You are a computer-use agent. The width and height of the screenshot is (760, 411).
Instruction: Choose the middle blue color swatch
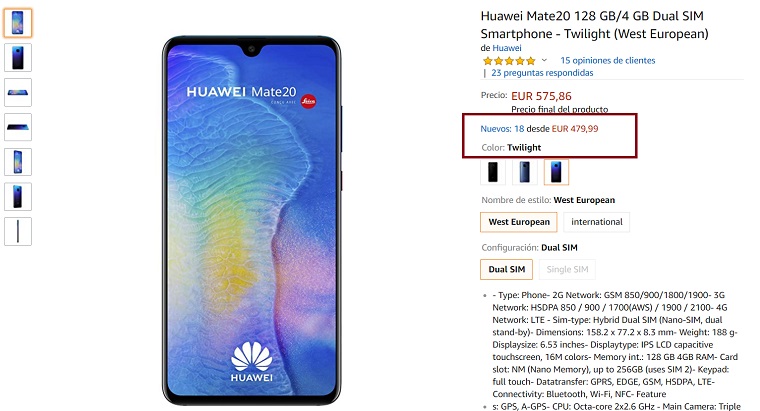[x=524, y=172]
